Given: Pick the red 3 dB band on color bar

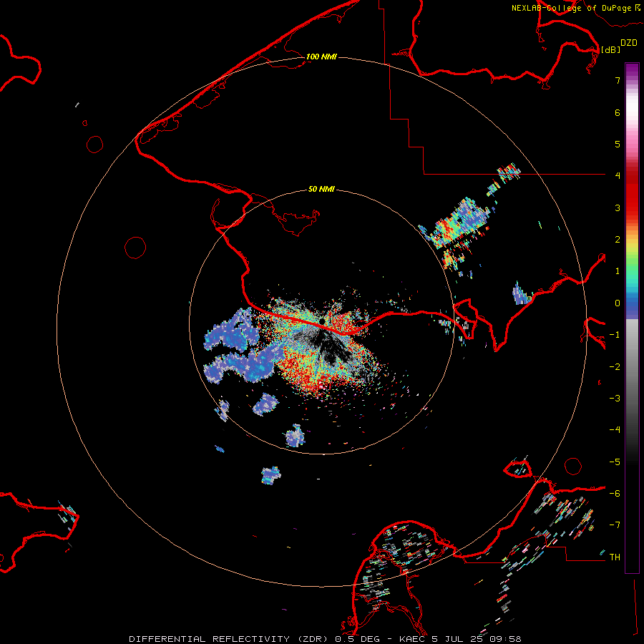Looking at the screenshot, I should [632, 208].
